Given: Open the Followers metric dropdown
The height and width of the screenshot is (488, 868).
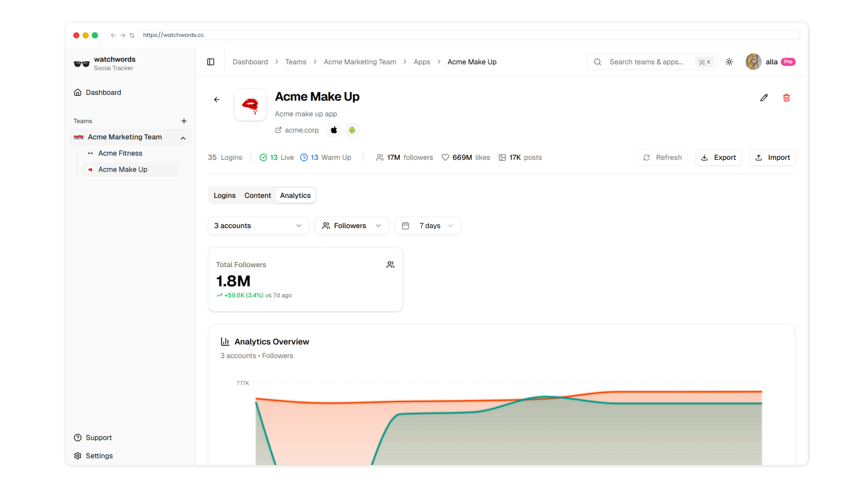Looking at the screenshot, I should click(x=352, y=226).
